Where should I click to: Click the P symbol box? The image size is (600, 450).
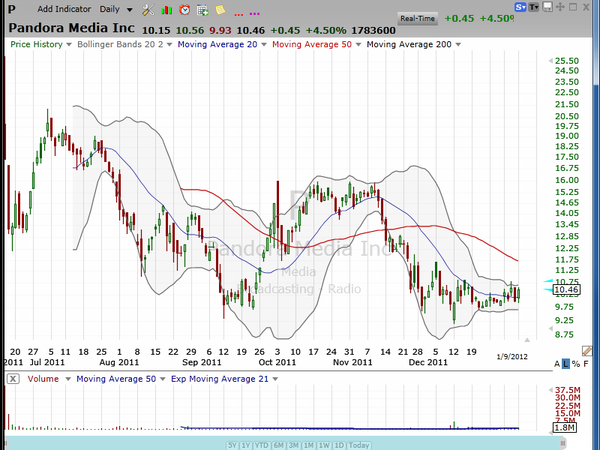[x=12, y=9]
